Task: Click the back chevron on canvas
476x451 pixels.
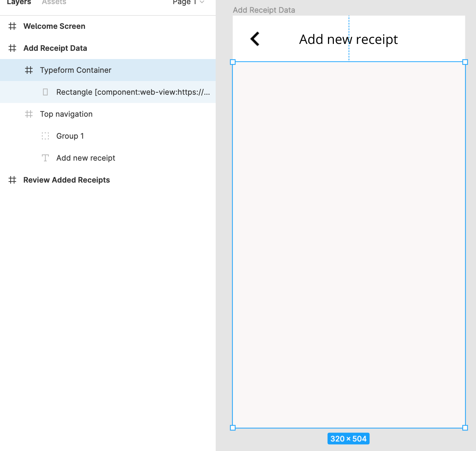Action: click(x=255, y=39)
